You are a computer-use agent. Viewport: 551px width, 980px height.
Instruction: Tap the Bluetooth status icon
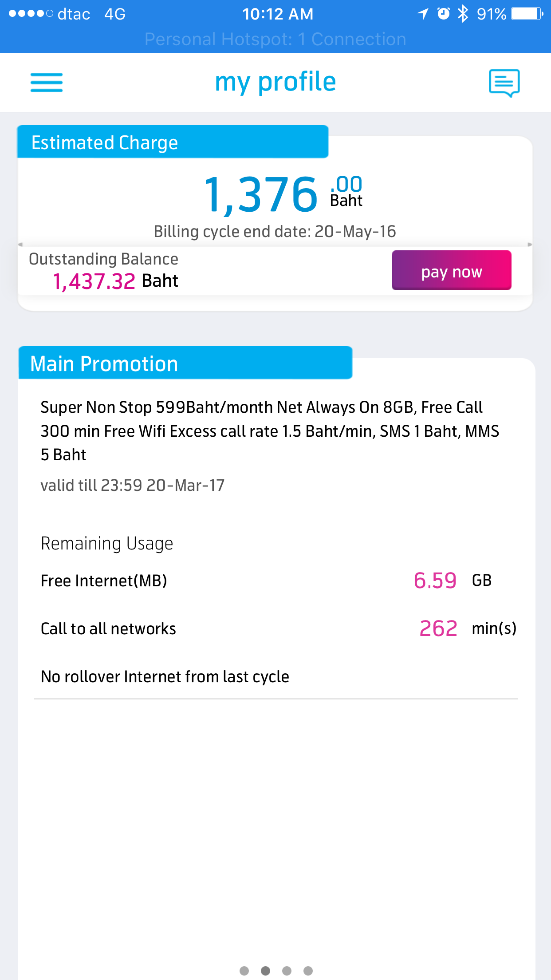point(463,14)
